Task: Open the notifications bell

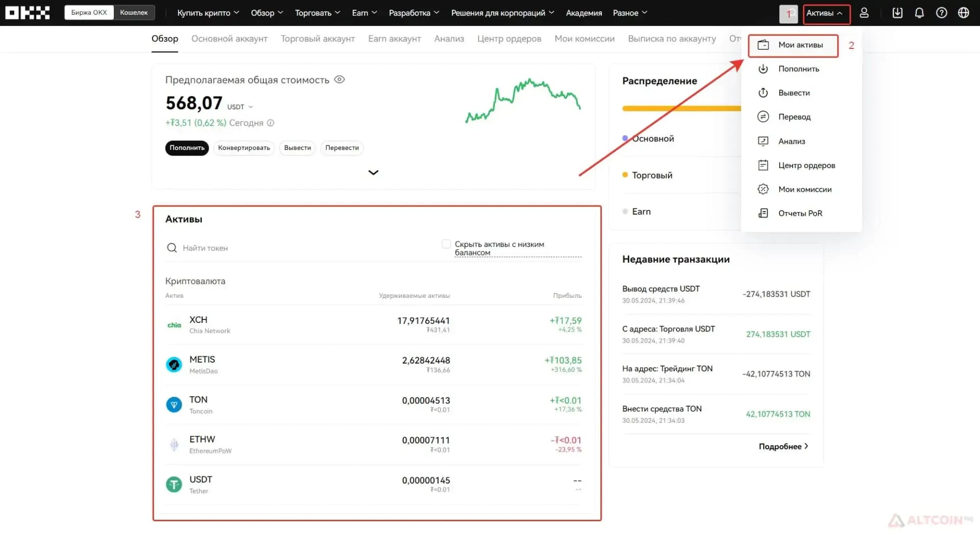Action: coord(919,13)
